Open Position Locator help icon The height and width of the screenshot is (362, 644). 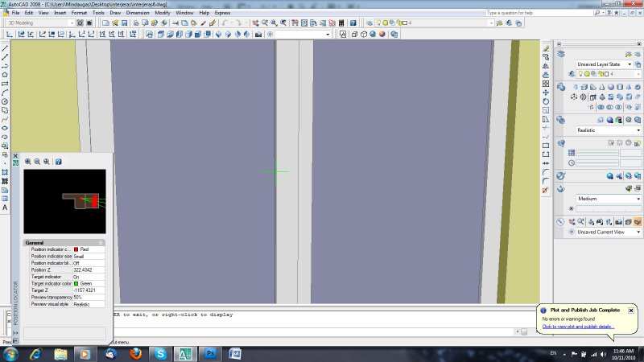click(x=59, y=162)
